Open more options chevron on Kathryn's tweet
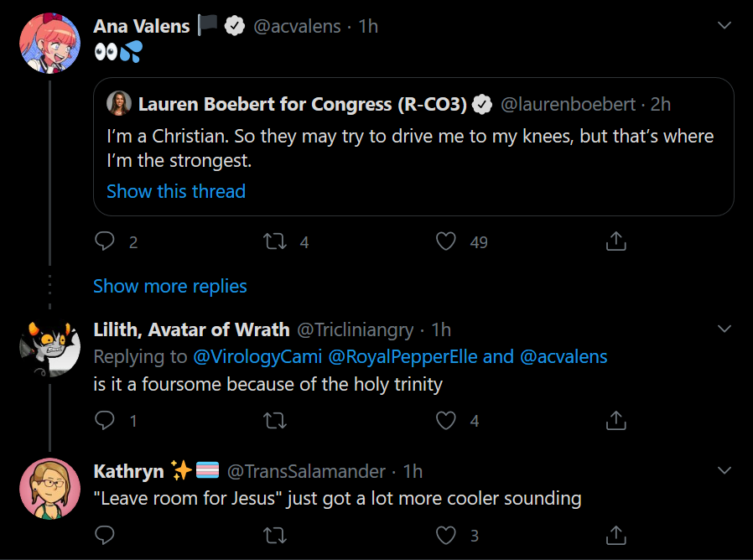 coord(724,469)
